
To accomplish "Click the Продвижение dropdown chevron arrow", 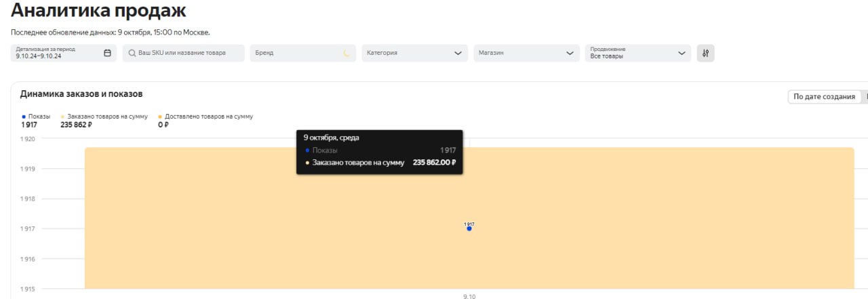I will tap(682, 53).
